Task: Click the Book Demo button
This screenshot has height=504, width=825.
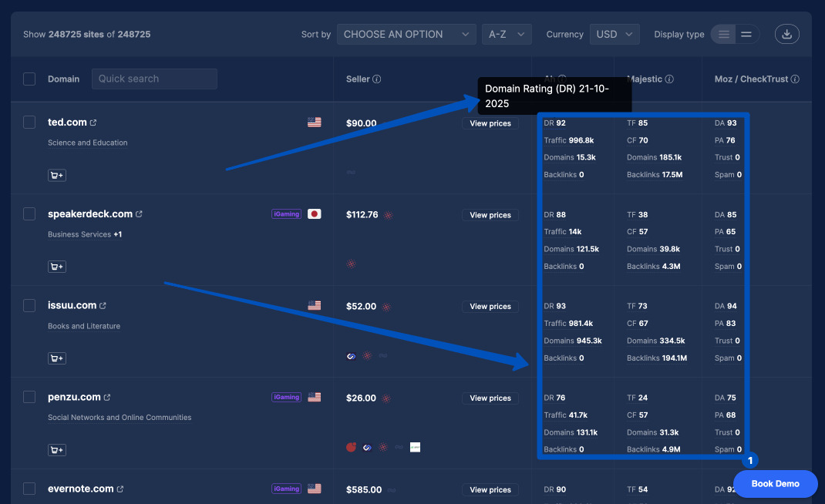Action: pyautogui.click(x=775, y=483)
